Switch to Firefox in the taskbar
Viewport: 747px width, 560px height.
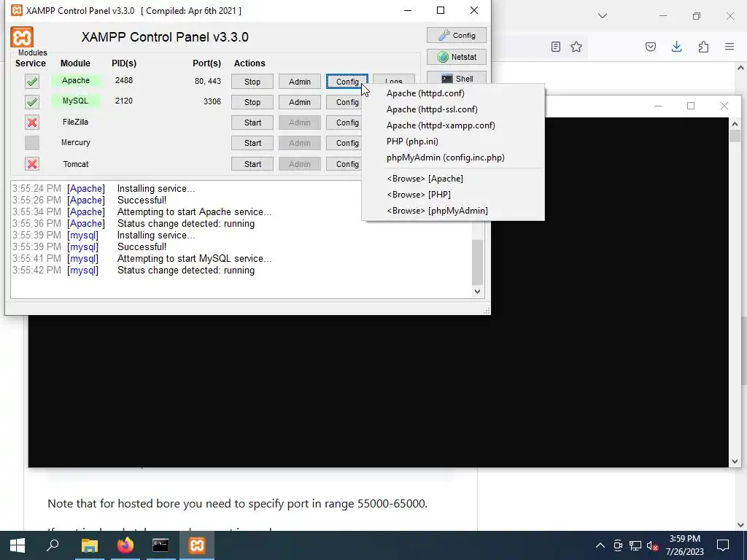[125, 545]
